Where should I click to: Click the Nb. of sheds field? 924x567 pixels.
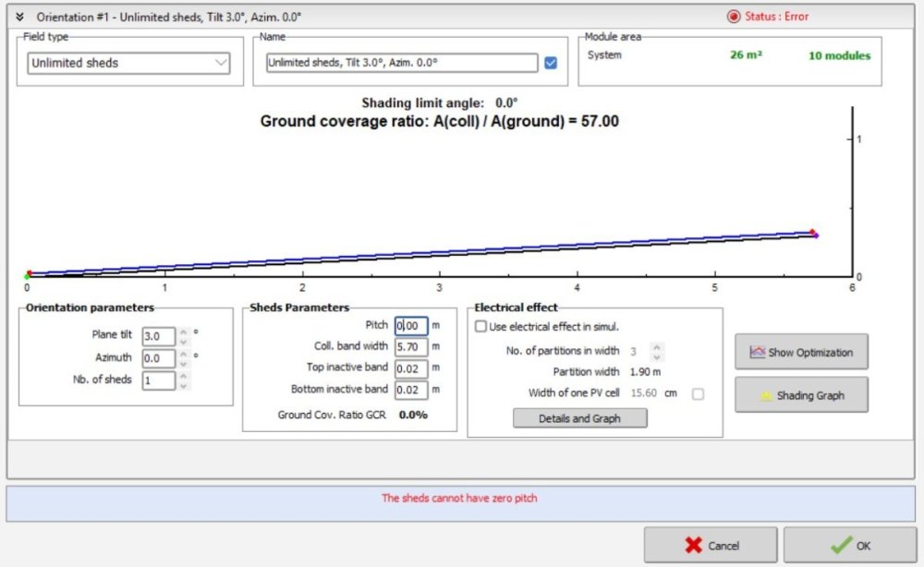tap(159, 380)
